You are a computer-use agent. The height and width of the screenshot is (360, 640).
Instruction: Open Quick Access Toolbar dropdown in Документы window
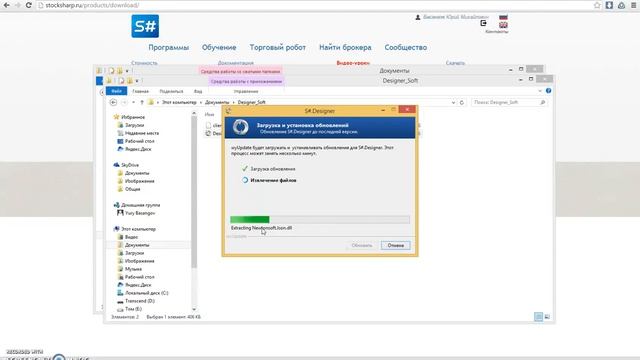tap(127, 71)
